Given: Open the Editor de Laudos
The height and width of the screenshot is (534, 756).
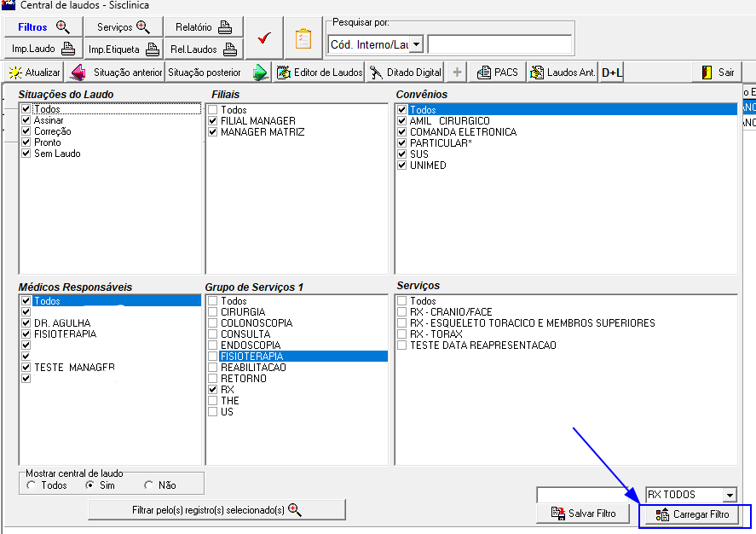Looking at the screenshot, I should 320,73.
